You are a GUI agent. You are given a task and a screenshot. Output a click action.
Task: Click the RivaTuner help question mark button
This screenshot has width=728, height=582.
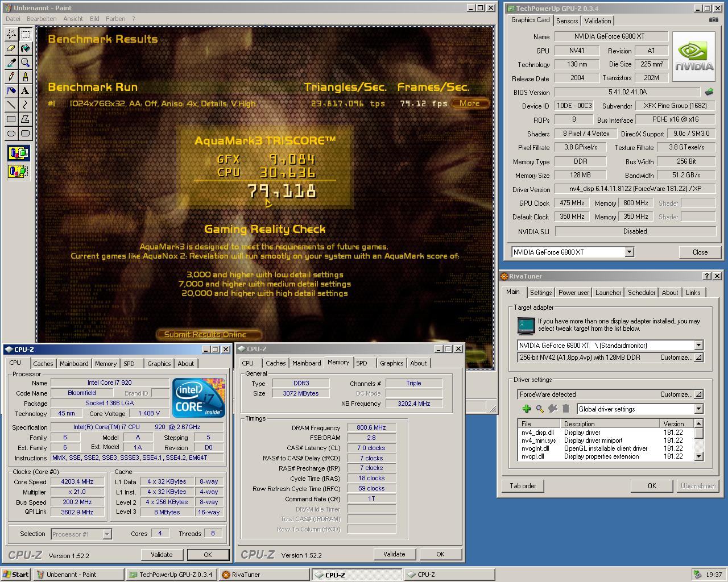[707, 276]
